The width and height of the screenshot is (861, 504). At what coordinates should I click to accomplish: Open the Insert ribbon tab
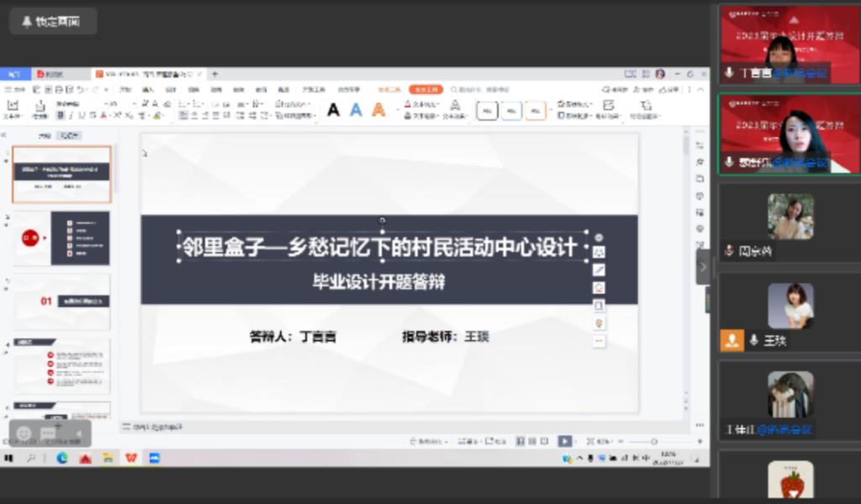click(148, 89)
